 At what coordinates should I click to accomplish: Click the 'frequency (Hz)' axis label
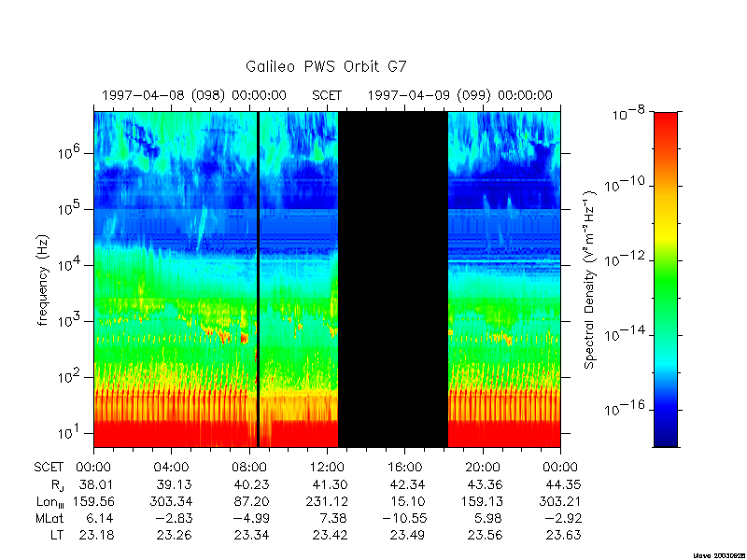pos(43,280)
